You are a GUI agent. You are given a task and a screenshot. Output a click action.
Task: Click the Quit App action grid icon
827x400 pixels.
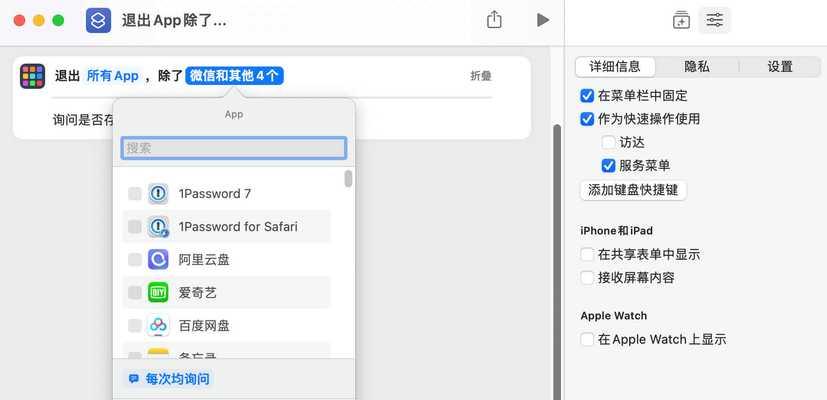pos(33,76)
